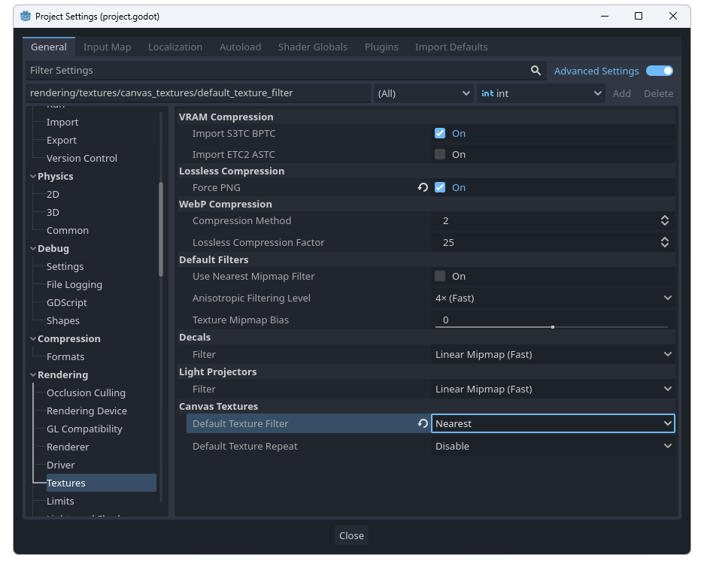The width and height of the screenshot is (704, 588).
Task: Select Settings under Debug
Action: pos(65,267)
